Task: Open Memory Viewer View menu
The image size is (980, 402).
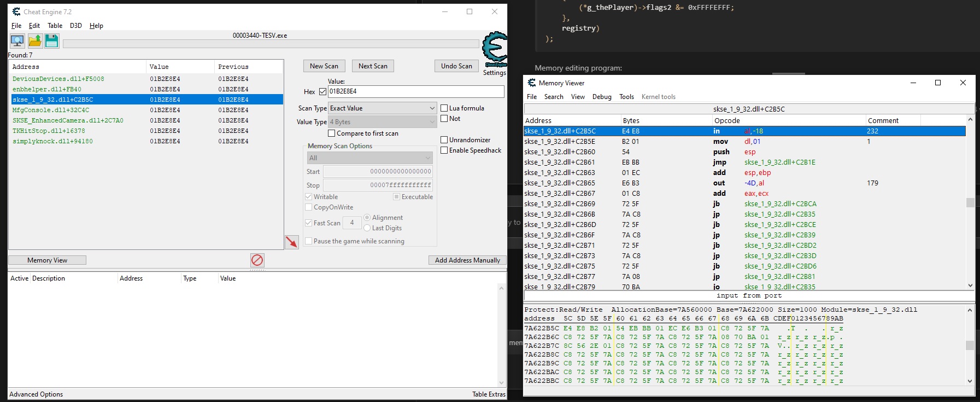Action: (x=578, y=97)
